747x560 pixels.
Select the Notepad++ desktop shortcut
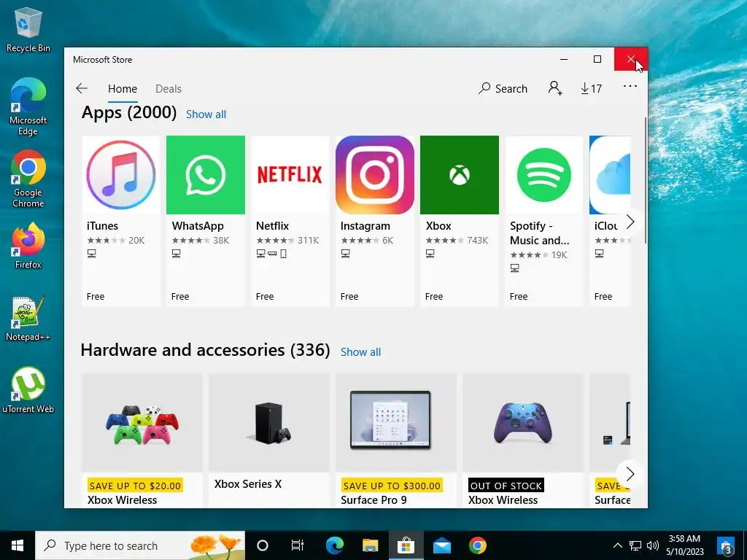[28, 319]
